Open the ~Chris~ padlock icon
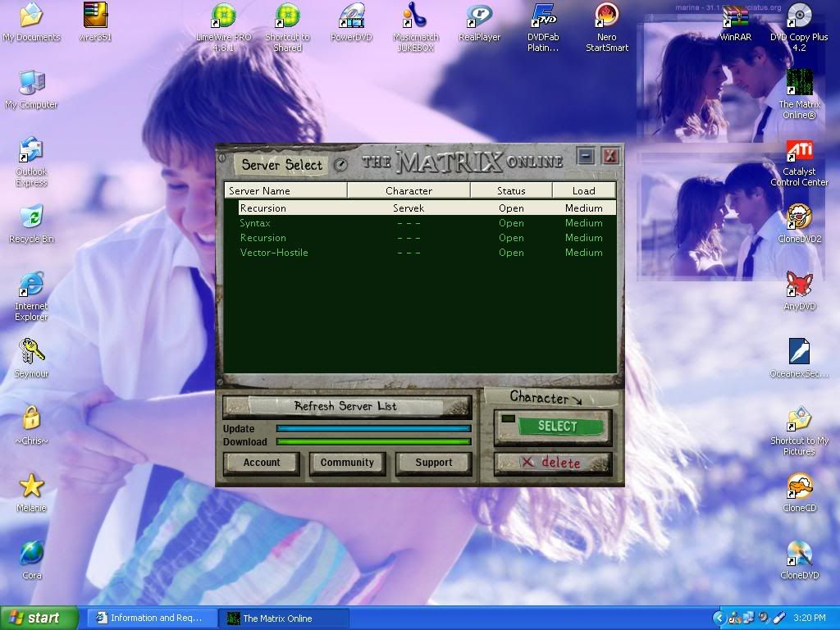 [31, 426]
